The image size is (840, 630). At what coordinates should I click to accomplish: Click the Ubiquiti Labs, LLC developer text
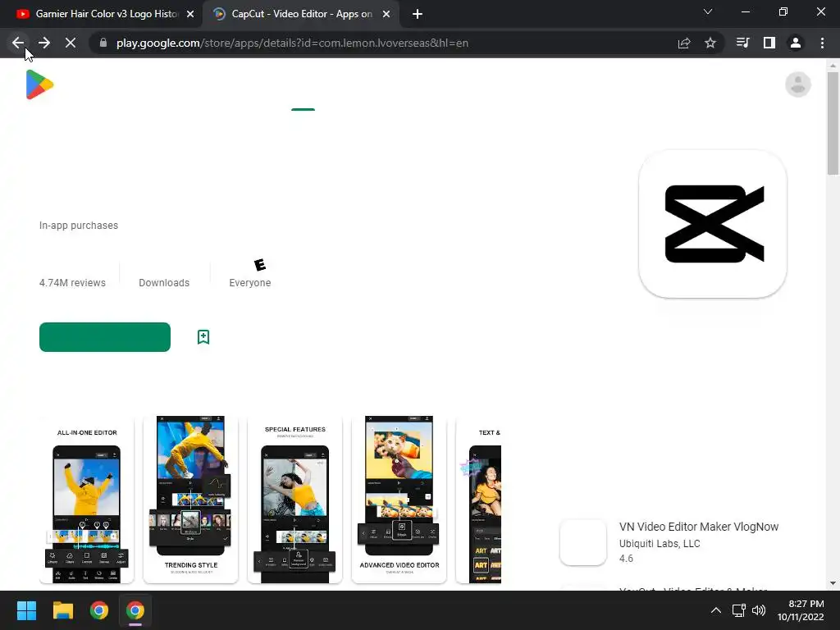pyautogui.click(x=660, y=543)
